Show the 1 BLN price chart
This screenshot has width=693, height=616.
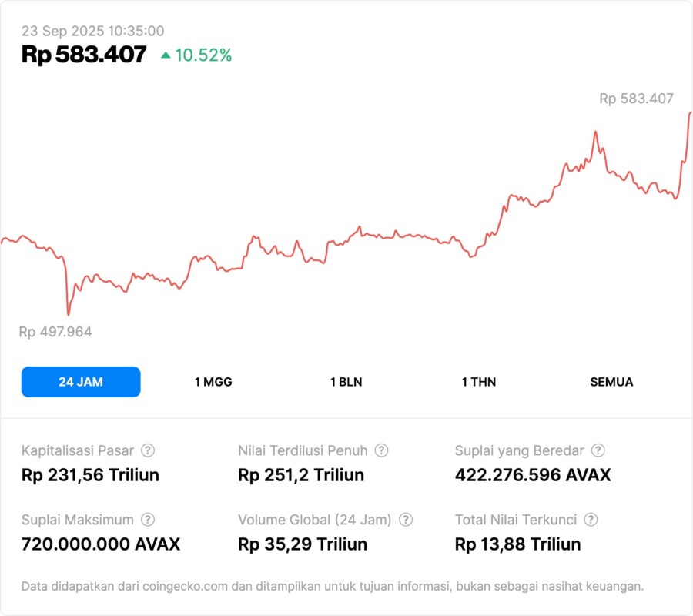(346, 382)
